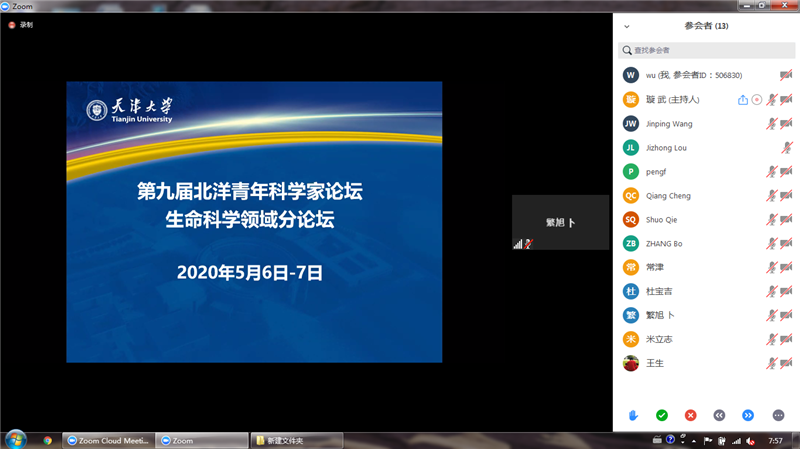800x449 pixels.
Task: Select participant ZHANG Bo in the list
Action: tap(665, 244)
